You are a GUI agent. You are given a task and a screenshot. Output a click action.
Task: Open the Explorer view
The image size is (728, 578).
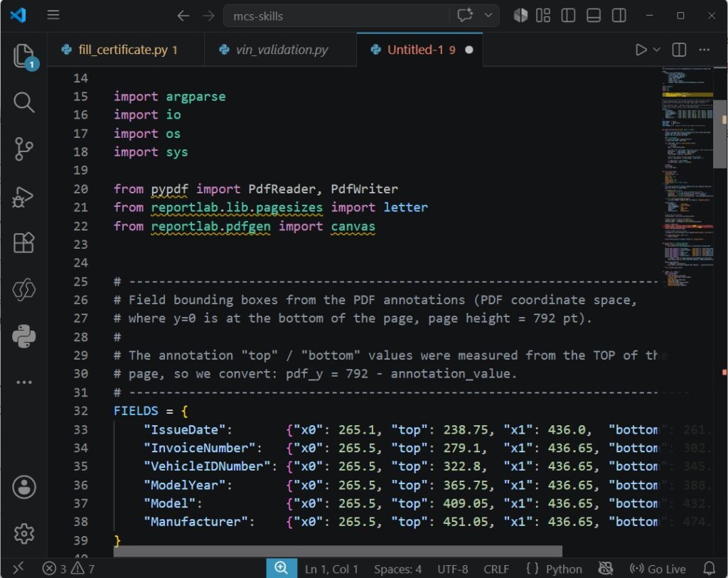pos(23,55)
